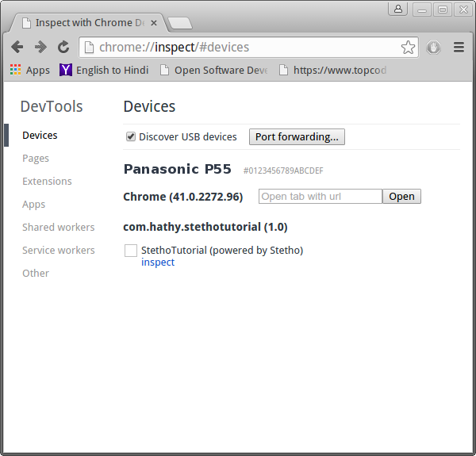Select the Inspect with Chrome tab

pyautogui.click(x=88, y=23)
